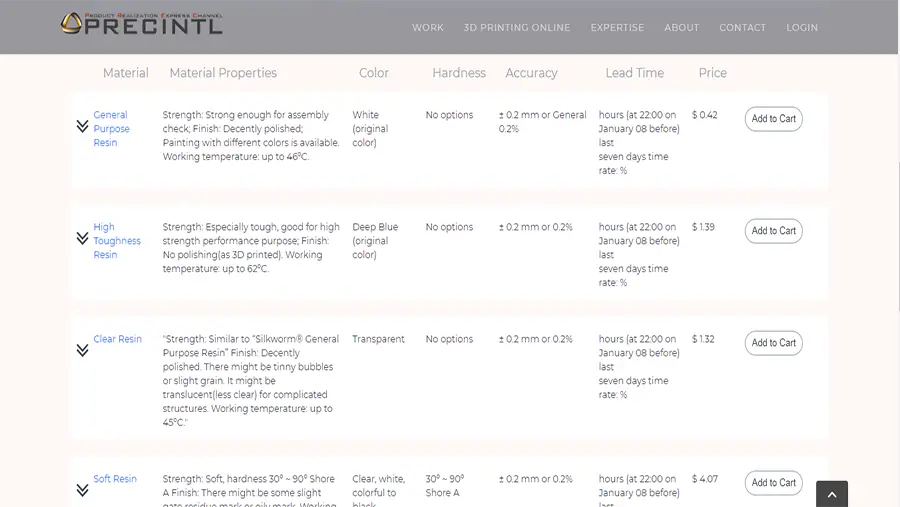Click the scroll-to-top arrow button
This screenshot has height=507, width=900.
pyautogui.click(x=831, y=494)
